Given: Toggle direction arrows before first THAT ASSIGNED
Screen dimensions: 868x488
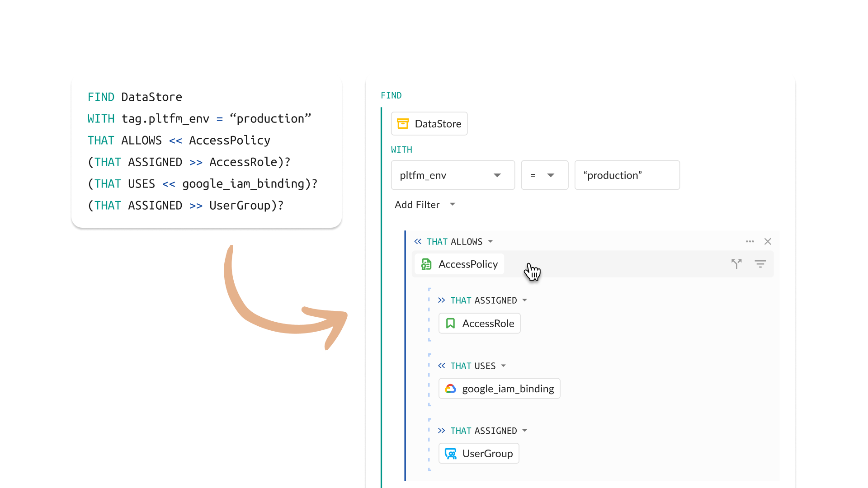Looking at the screenshot, I should [442, 300].
